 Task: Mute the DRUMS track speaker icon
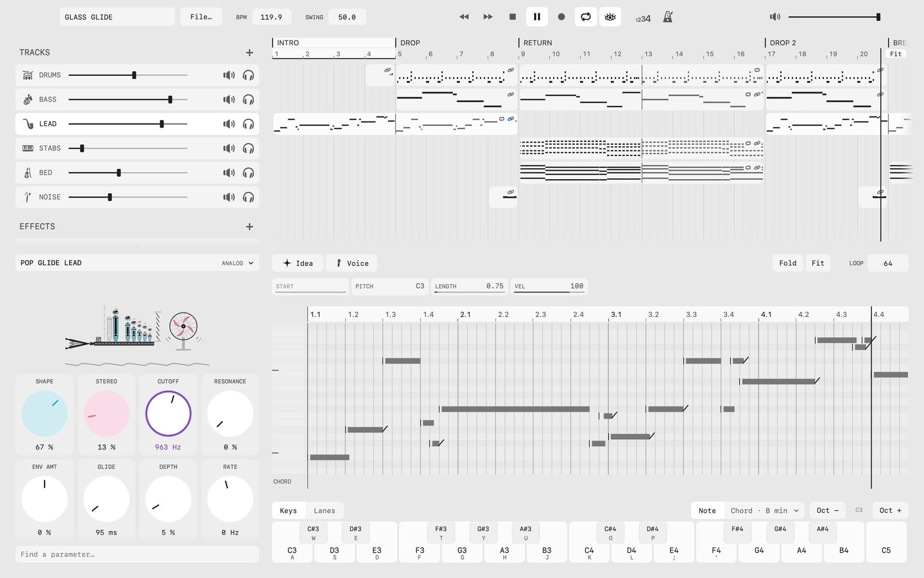[229, 75]
